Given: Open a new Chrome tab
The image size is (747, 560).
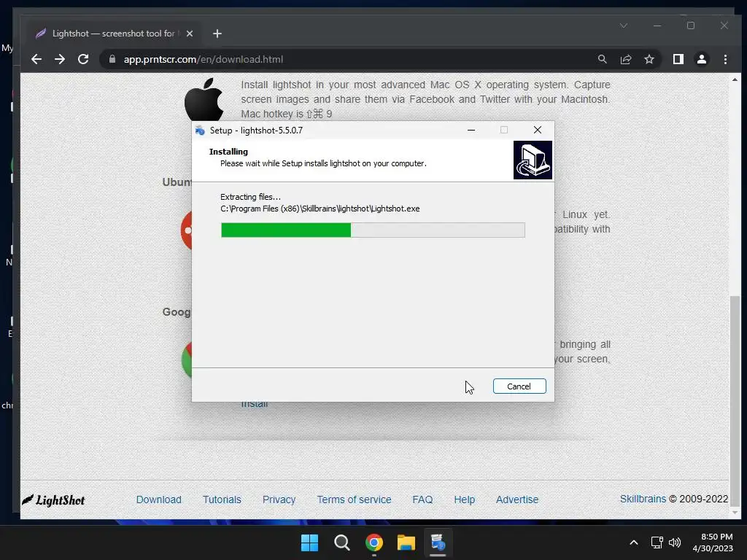Looking at the screenshot, I should [x=217, y=34].
